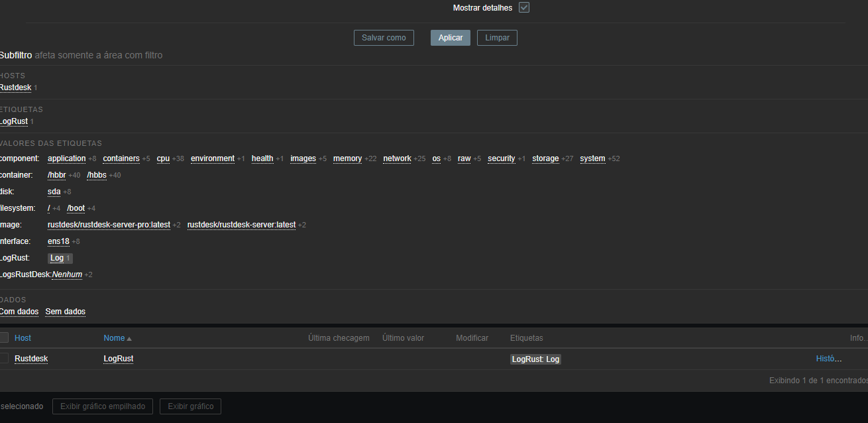Select filesystem /boot tag value

pos(76,208)
